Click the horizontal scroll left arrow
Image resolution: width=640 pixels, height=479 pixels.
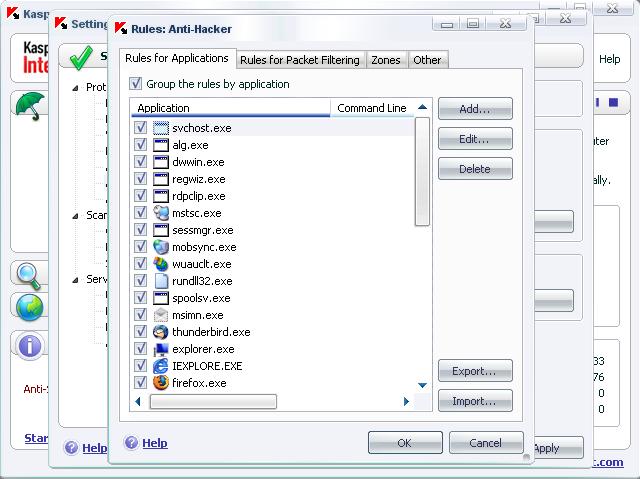point(138,401)
